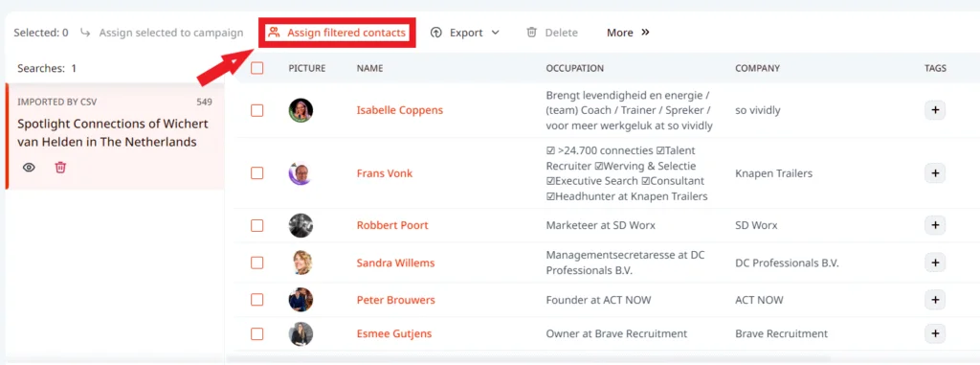
Task: Click Sandra Willems' profile picture thumbnail
Action: click(301, 262)
